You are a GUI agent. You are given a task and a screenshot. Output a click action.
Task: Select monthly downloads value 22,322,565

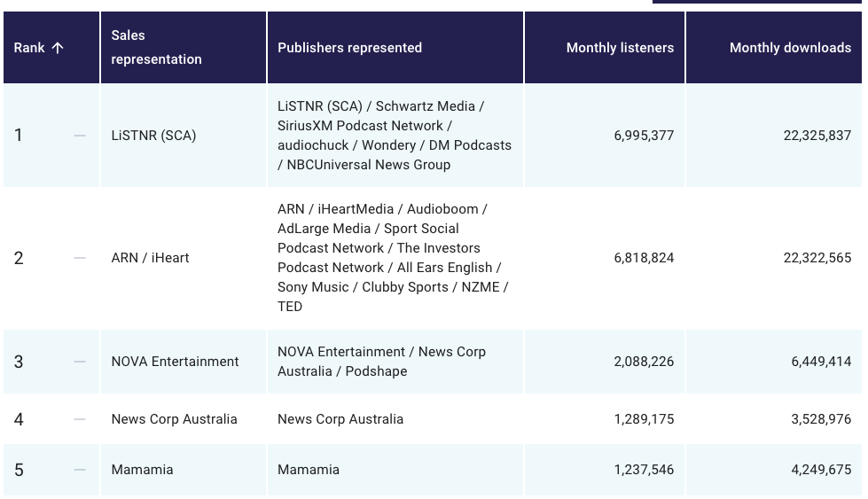tap(817, 258)
